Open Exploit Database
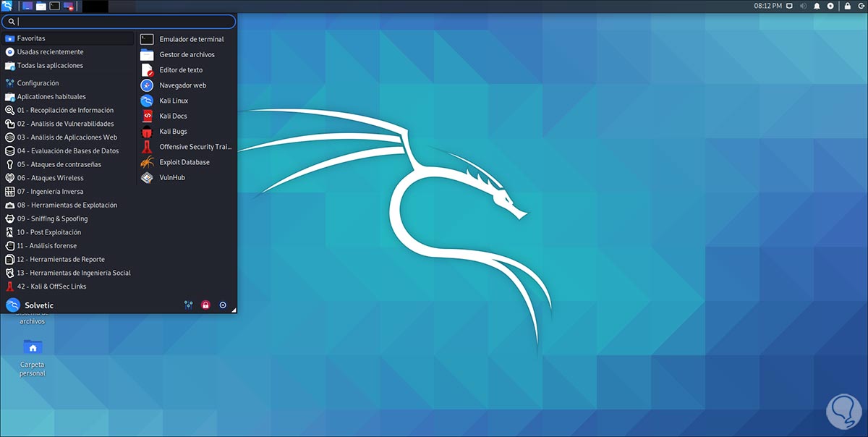The image size is (868, 437). click(x=187, y=162)
